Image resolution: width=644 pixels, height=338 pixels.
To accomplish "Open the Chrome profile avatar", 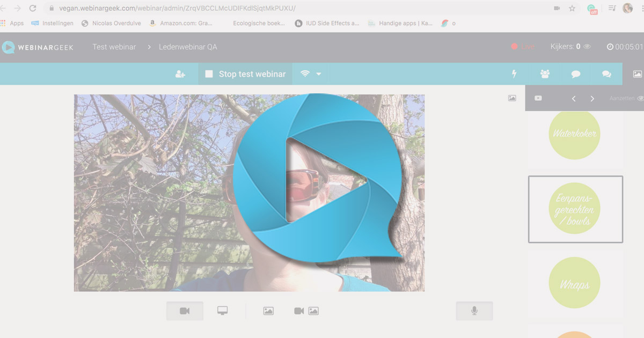I will (x=627, y=8).
